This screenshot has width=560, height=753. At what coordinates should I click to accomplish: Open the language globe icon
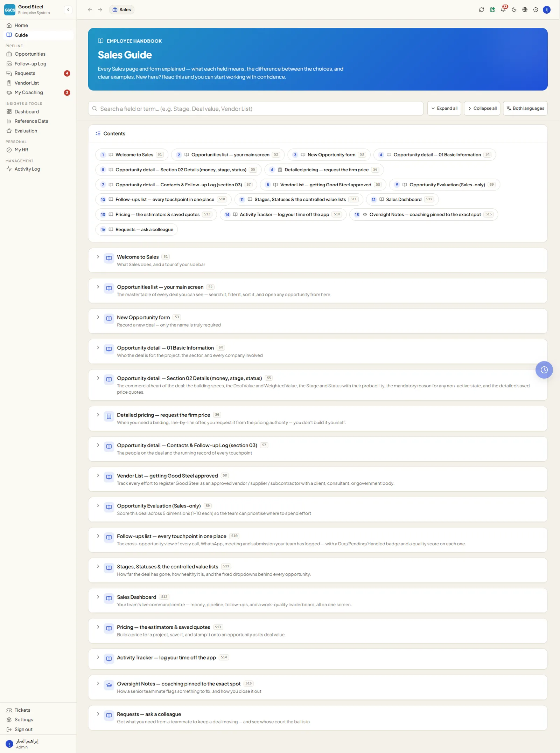coord(525,10)
